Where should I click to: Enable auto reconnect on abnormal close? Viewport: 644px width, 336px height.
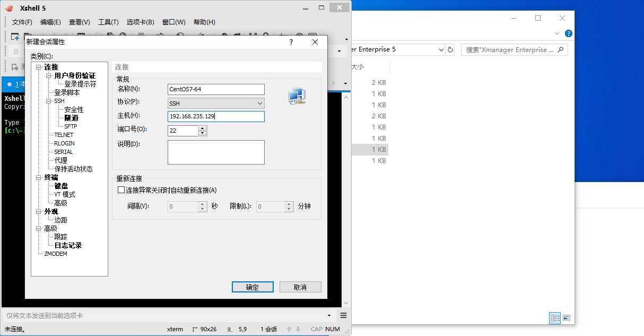coord(121,189)
